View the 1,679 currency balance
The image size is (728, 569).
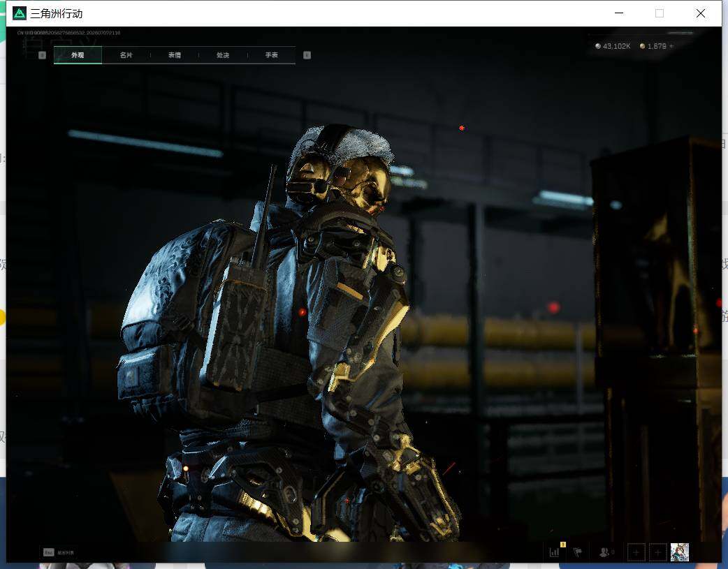click(x=653, y=46)
